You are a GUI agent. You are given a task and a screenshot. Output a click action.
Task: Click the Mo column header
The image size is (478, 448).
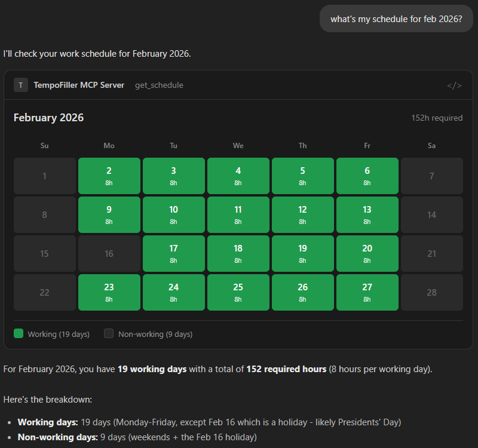tap(109, 145)
